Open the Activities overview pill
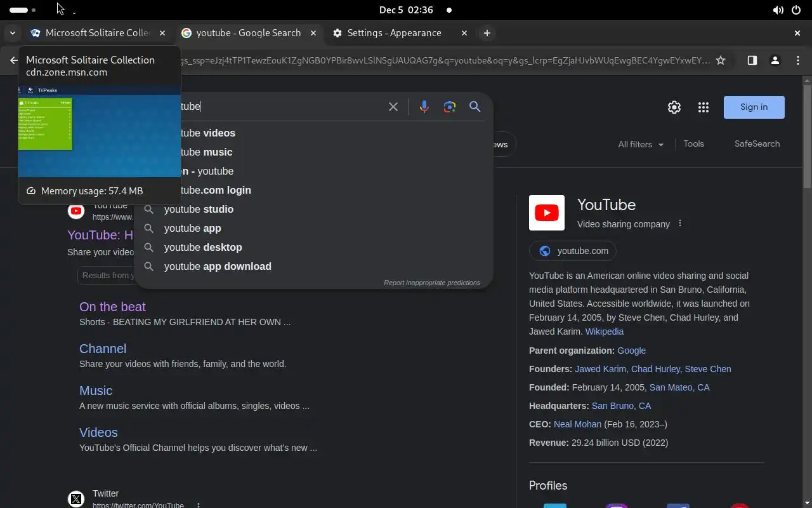812x508 pixels. click(22, 10)
